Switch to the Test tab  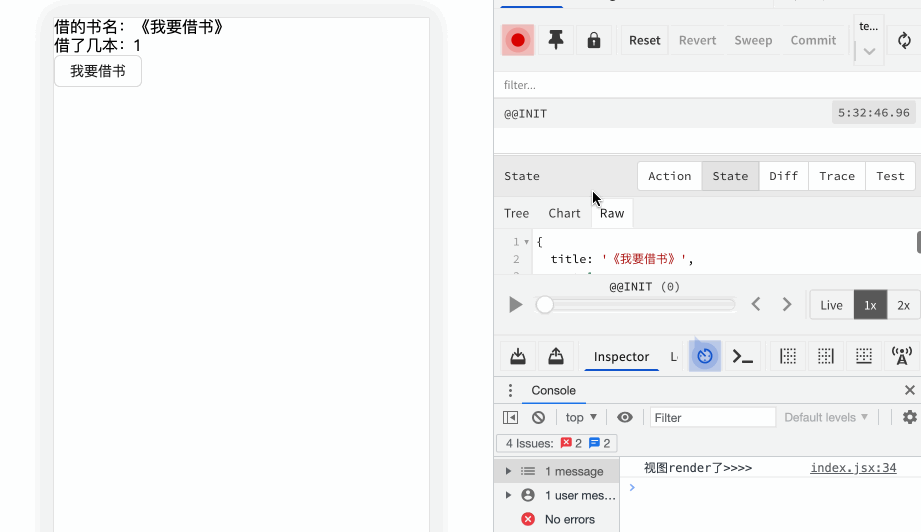(890, 176)
